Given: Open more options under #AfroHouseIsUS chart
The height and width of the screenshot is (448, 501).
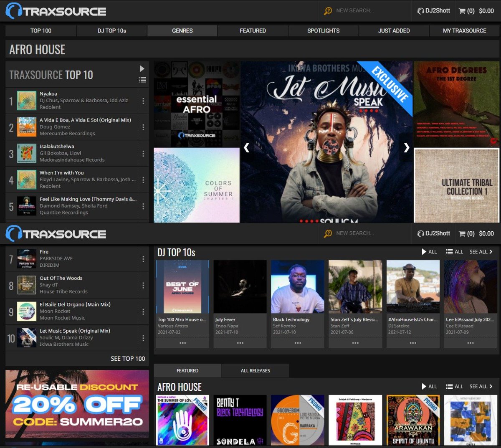Looking at the screenshot, I should point(413,343).
